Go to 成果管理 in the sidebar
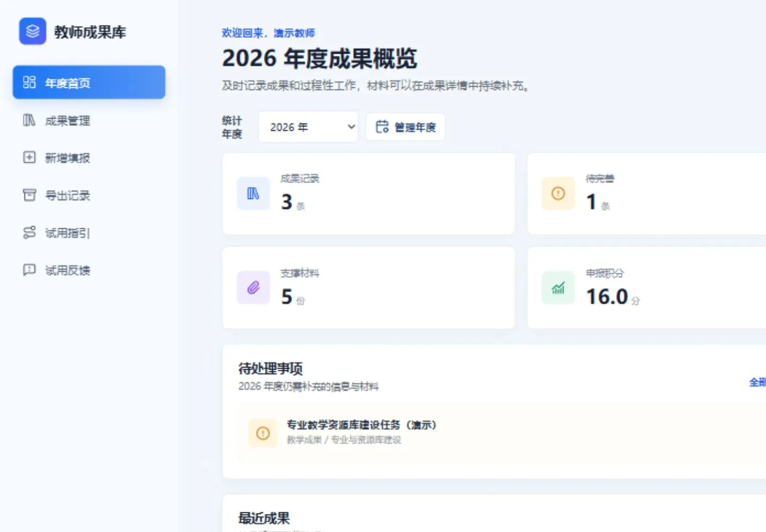The height and width of the screenshot is (532, 766). (89, 121)
